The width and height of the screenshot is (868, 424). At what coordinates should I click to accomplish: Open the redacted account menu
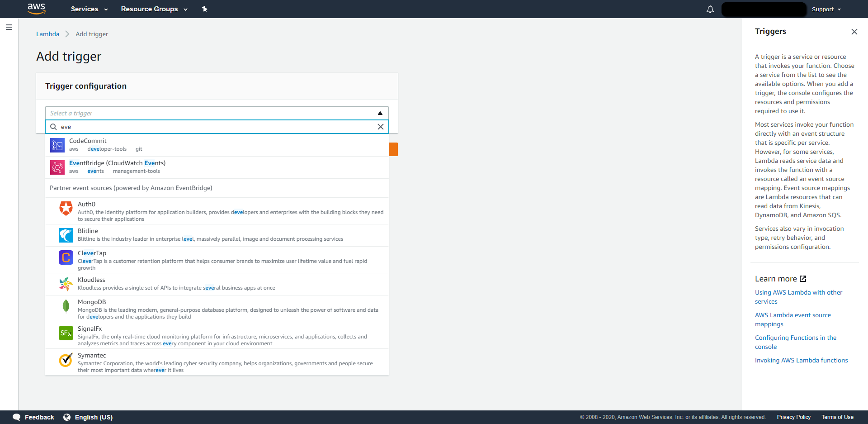tap(764, 9)
